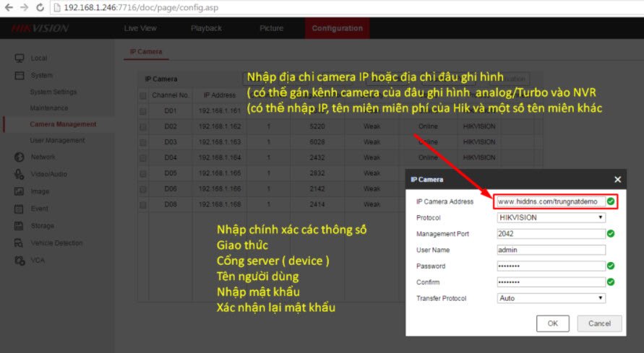This screenshot has width=644, height=353.
Task: Open the Transfer Protocol dropdown set to Auto
Action: (x=551, y=298)
